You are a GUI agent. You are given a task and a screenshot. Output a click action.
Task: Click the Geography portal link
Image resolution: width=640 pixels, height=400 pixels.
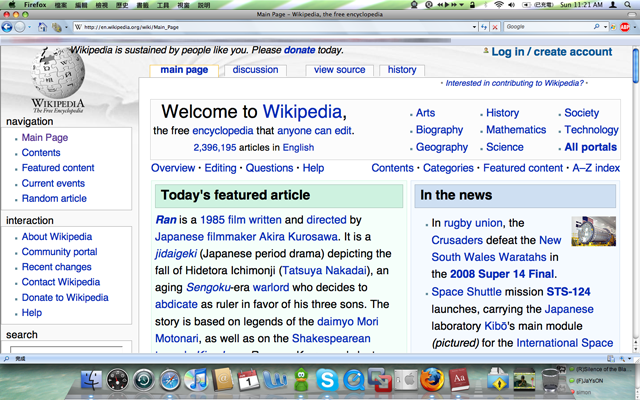pos(442,147)
